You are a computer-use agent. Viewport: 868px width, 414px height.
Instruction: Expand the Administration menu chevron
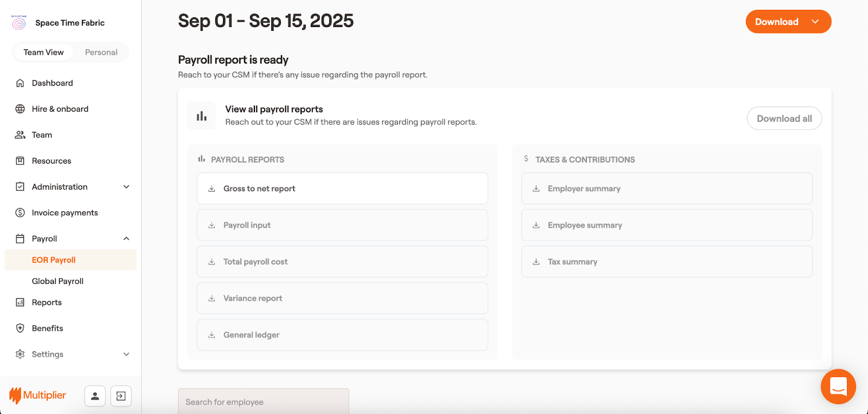click(126, 187)
